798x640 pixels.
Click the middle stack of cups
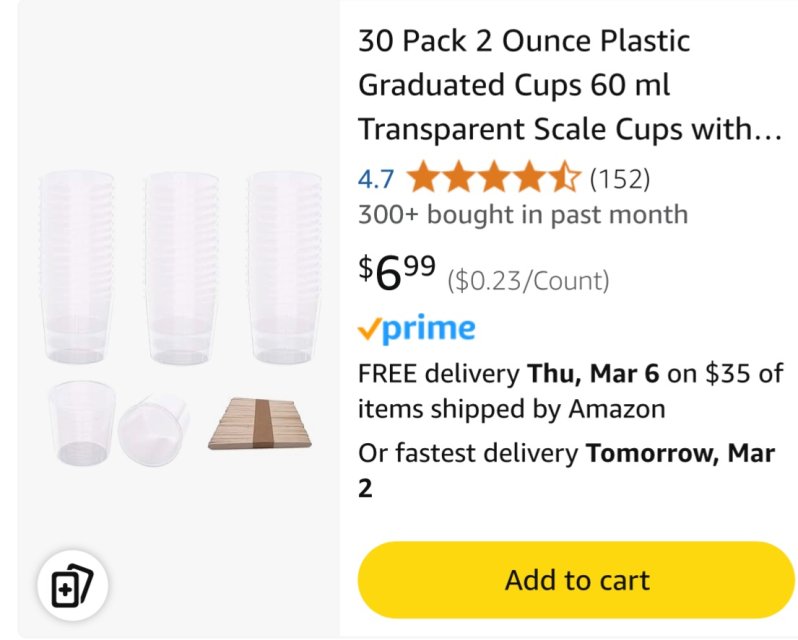(x=182, y=268)
